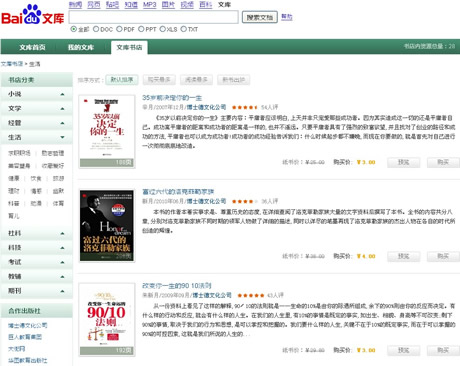Click the 搜索文档 search button
Screen dimensions: 460x366
coord(260,17)
